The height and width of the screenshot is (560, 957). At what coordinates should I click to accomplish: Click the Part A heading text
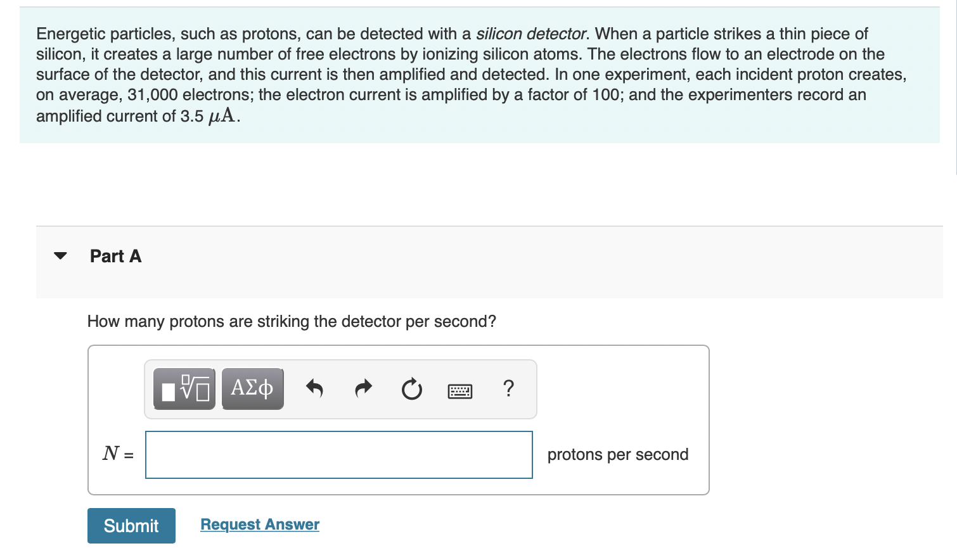click(x=115, y=256)
